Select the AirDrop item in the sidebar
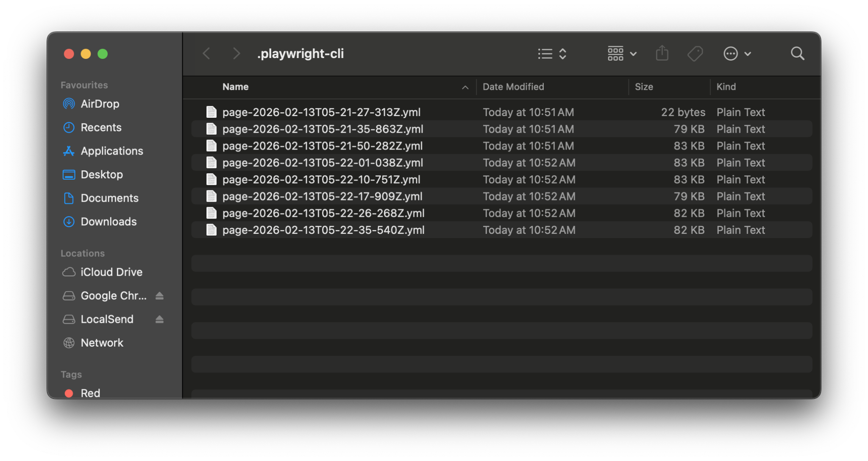 (x=100, y=103)
